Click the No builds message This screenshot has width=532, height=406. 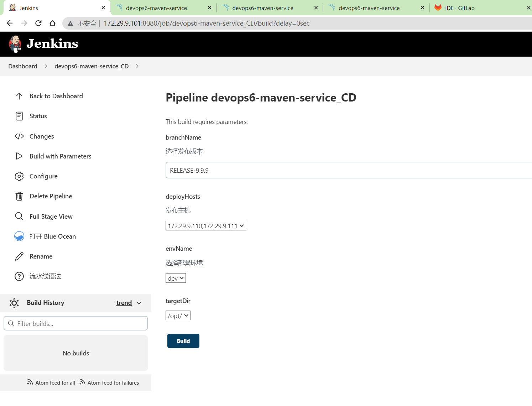[x=76, y=353]
